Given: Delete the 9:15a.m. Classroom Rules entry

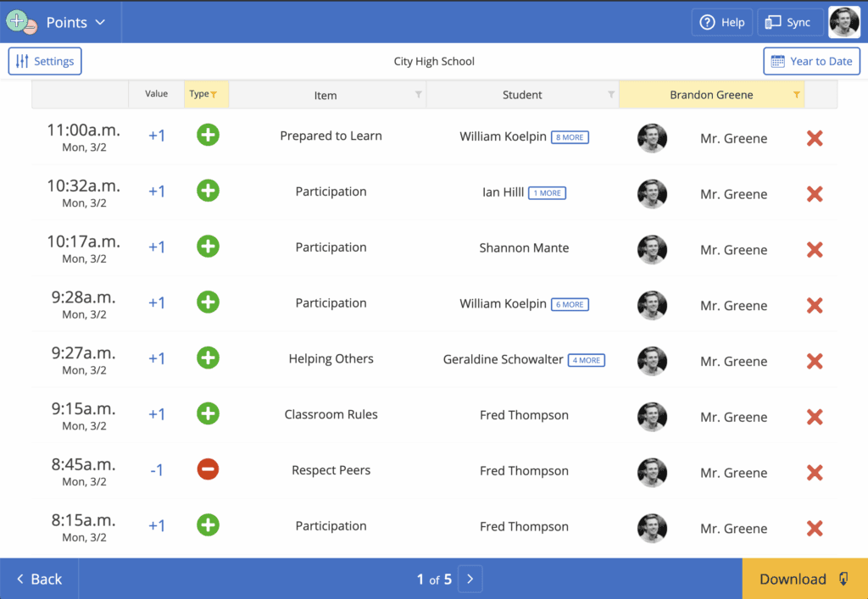Looking at the screenshot, I should pos(815,417).
